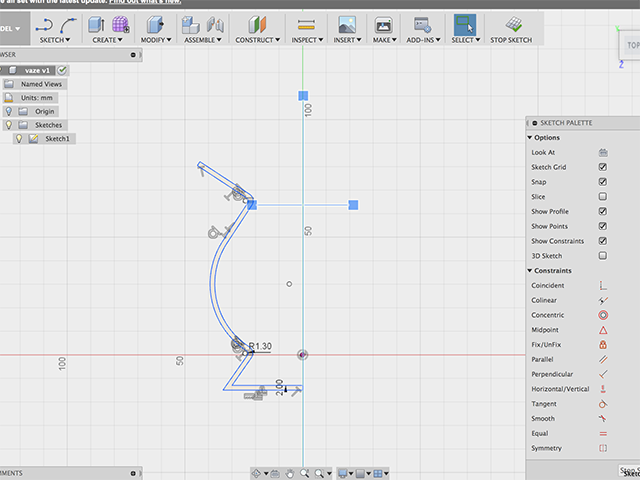Image resolution: width=640 pixels, height=480 pixels.
Task: Enable the 3D Sketch checkbox
Action: coord(603,256)
